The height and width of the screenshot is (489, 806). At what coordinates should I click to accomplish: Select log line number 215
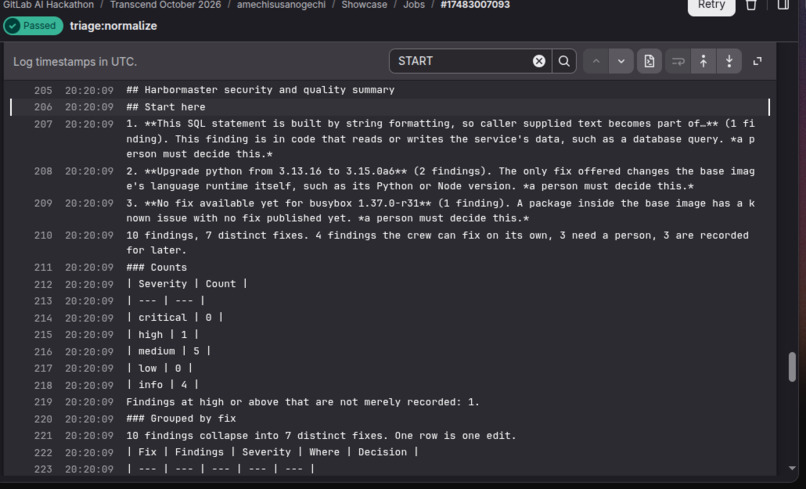tap(43, 335)
